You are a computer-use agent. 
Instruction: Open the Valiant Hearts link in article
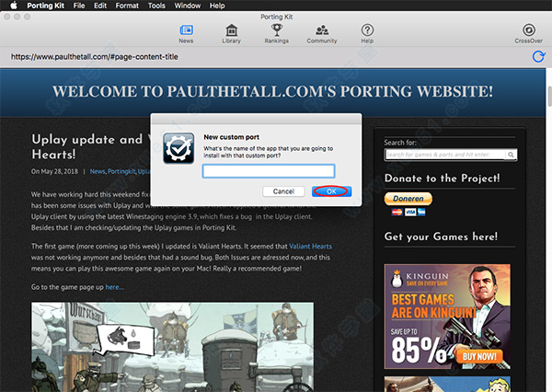click(310, 247)
